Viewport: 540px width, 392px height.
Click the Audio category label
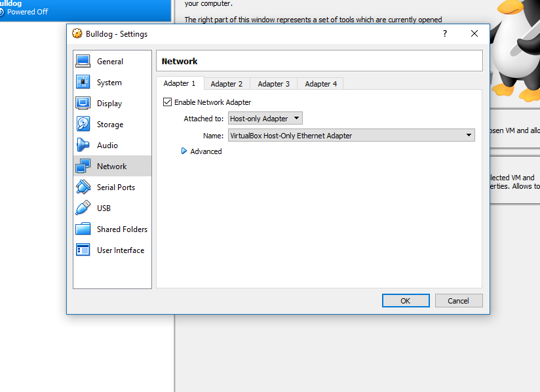[107, 145]
